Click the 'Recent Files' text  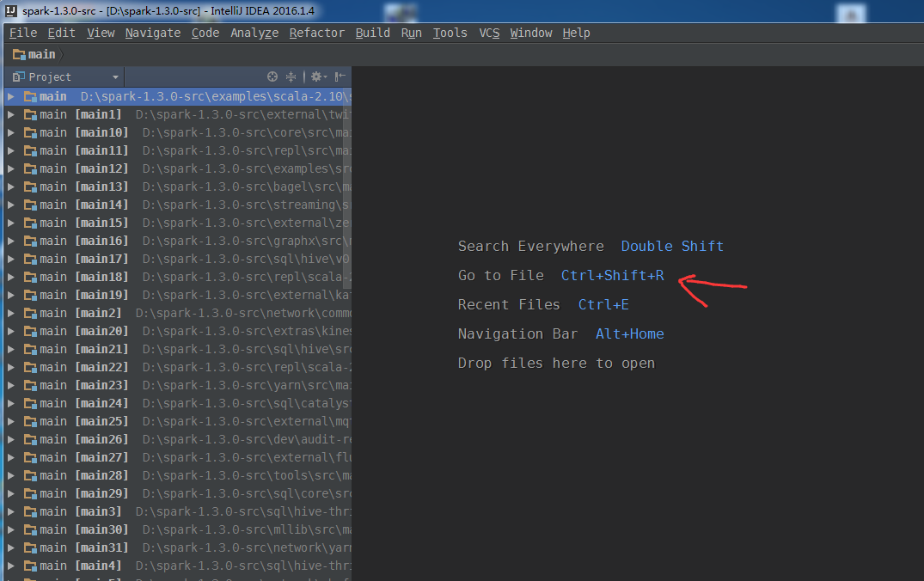tap(509, 304)
